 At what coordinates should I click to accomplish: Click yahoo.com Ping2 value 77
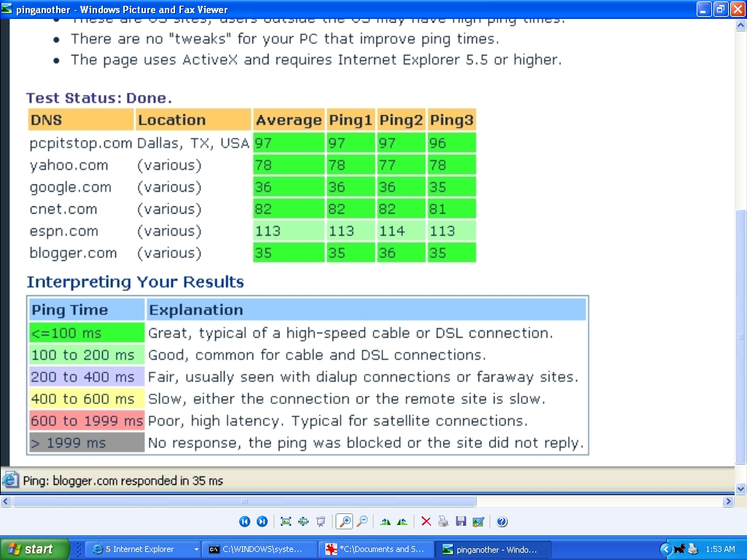point(401,166)
